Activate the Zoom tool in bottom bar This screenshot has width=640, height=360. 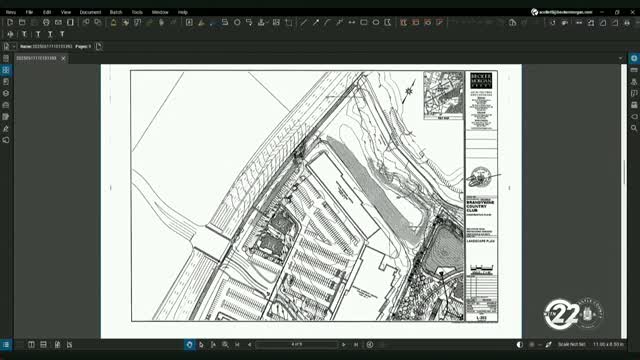pos(225,344)
